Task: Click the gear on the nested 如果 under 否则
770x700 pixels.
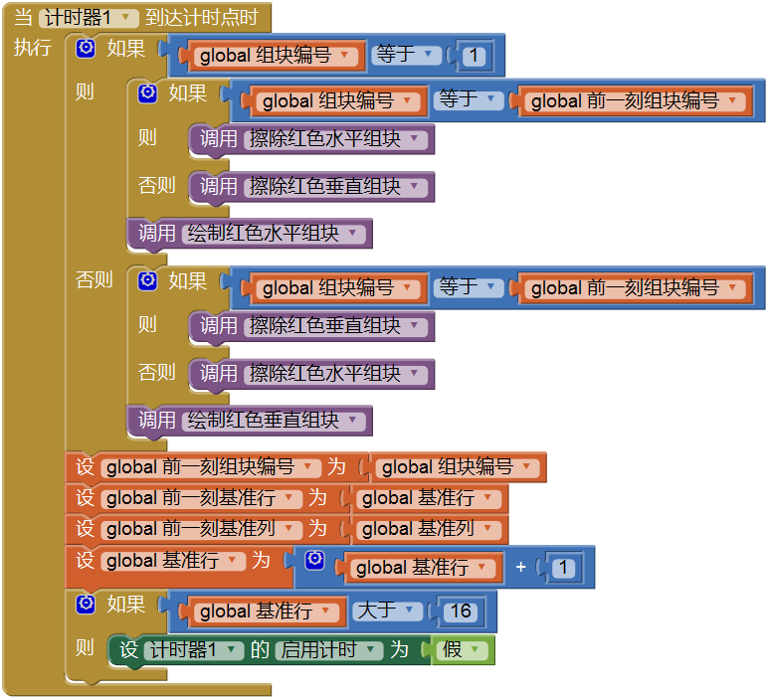Action: coord(148,280)
